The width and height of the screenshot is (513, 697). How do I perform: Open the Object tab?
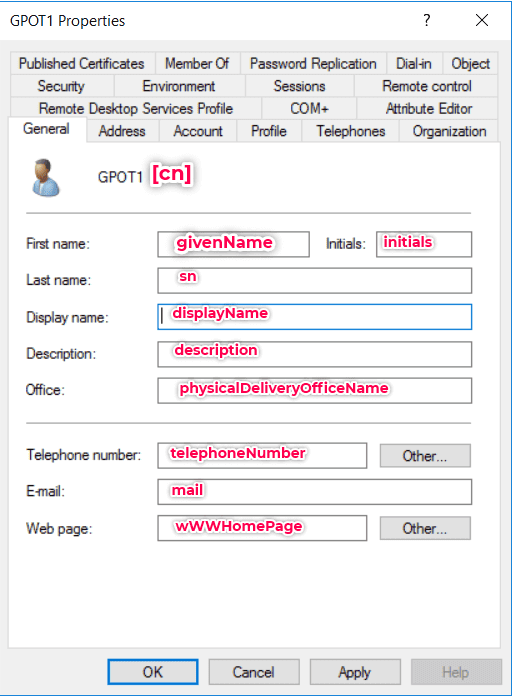[x=470, y=64]
